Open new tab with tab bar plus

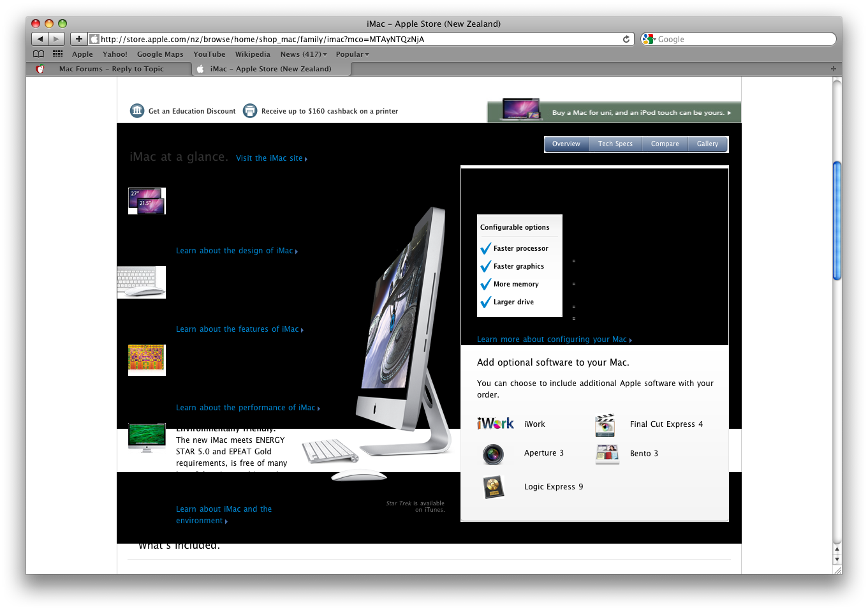[x=833, y=69]
